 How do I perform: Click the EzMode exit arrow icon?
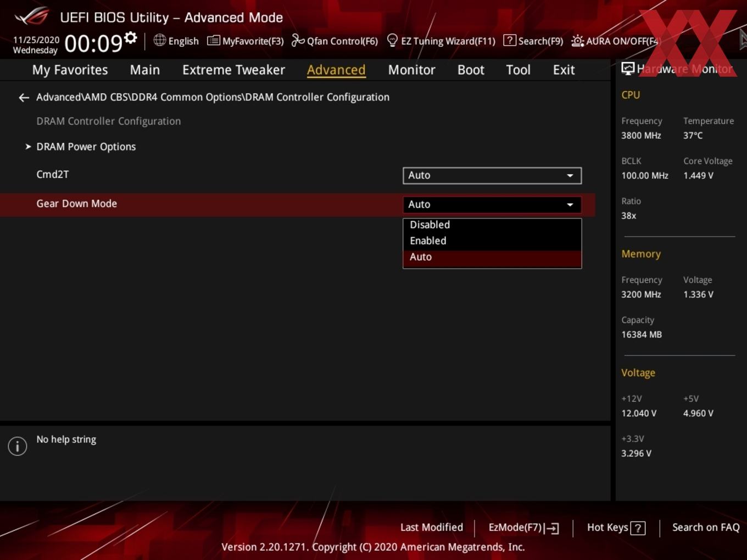point(551,528)
